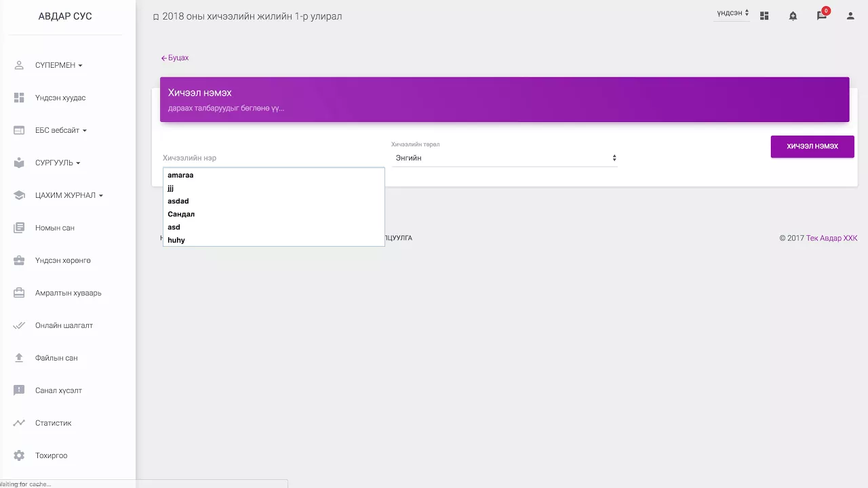Open the notifications bell icon
Viewport: 868px width, 488px height.
793,16
